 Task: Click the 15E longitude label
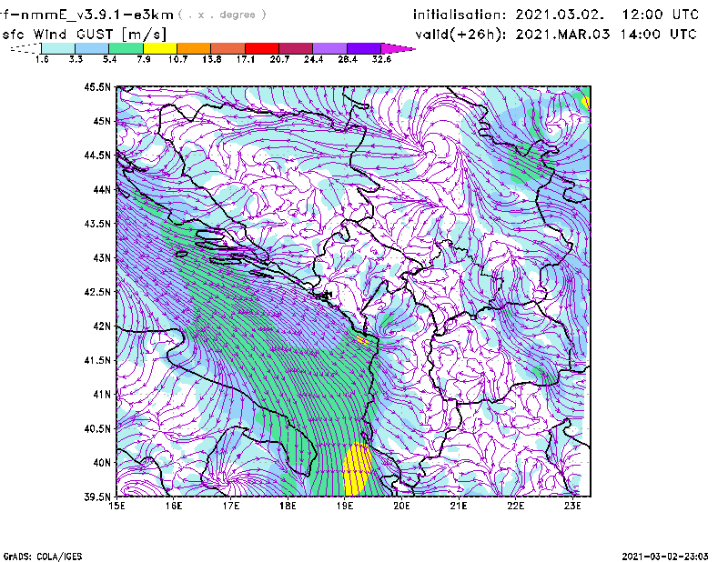click(116, 506)
